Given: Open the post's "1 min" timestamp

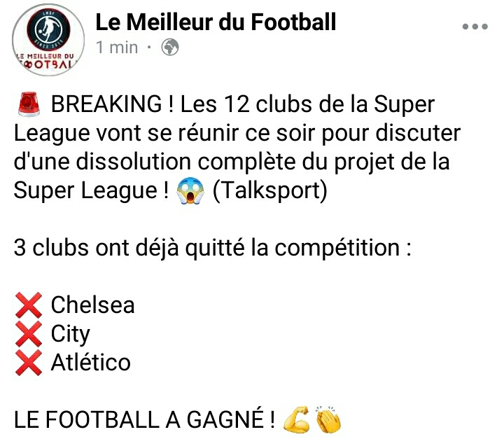Looking at the screenshot, I should click(117, 48).
